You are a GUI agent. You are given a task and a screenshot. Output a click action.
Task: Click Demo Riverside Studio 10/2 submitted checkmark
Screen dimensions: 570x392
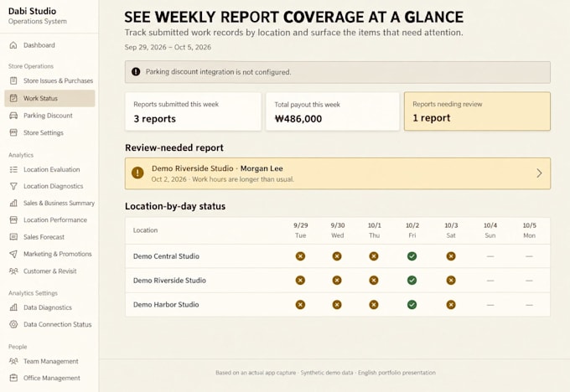(x=412, y=281)
